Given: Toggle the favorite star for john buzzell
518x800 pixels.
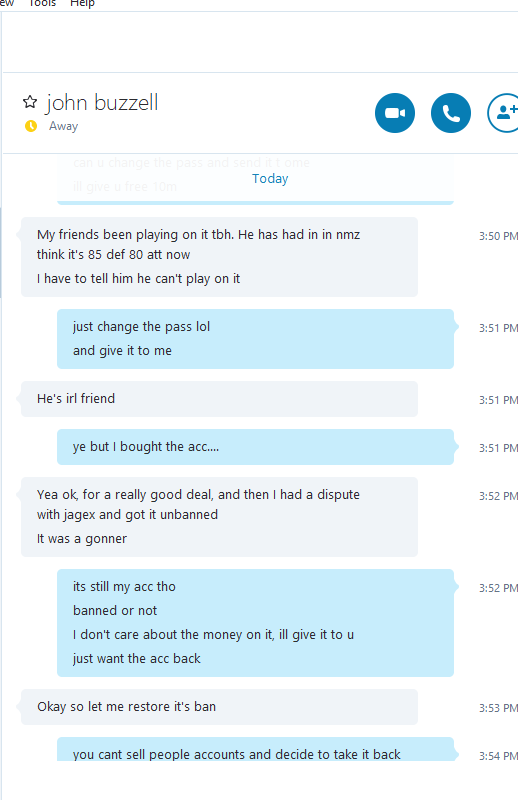Looking at the screenshot, I should (x=30, y=102).
